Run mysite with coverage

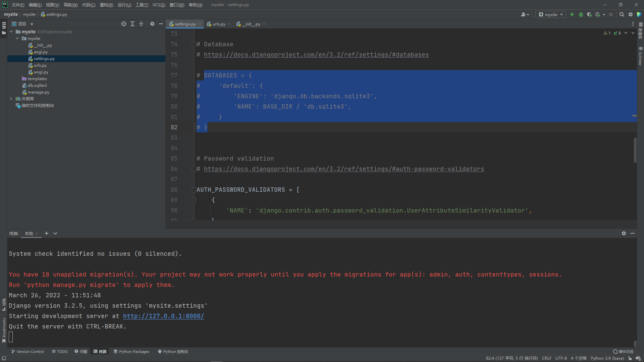pyautogui.click(x=589, y=14)
